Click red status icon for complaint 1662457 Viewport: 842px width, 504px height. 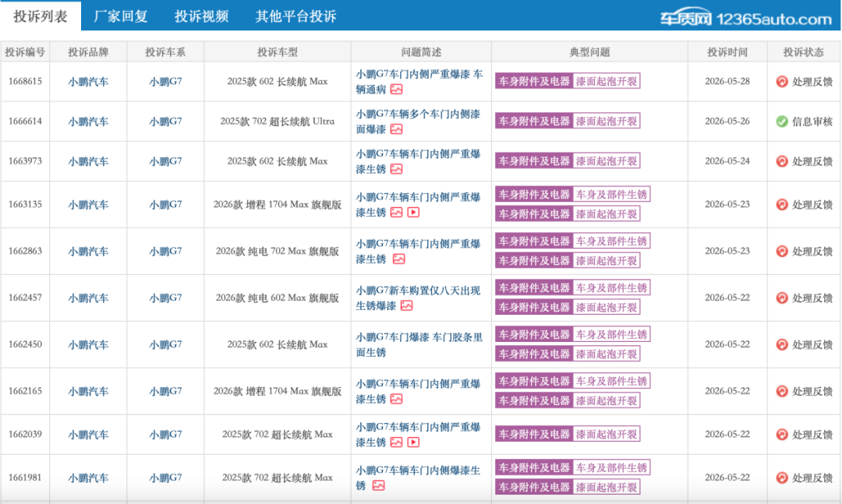[782, 298]
